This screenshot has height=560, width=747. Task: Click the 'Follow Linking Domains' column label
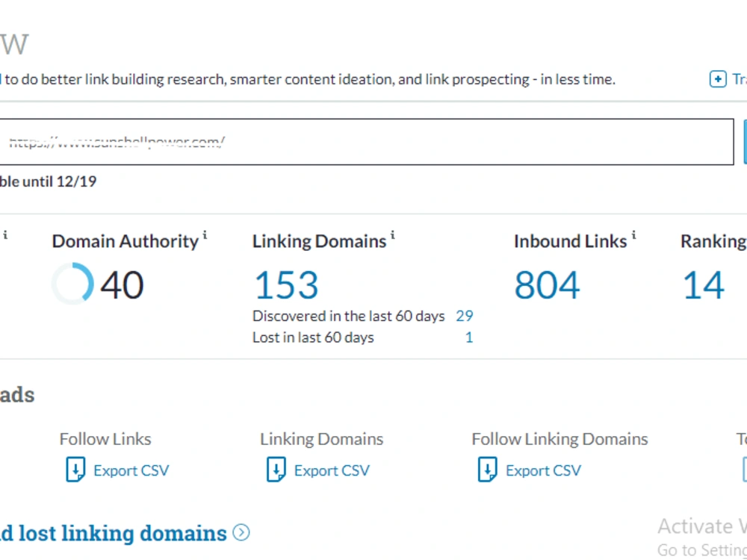tap(560, 439)
